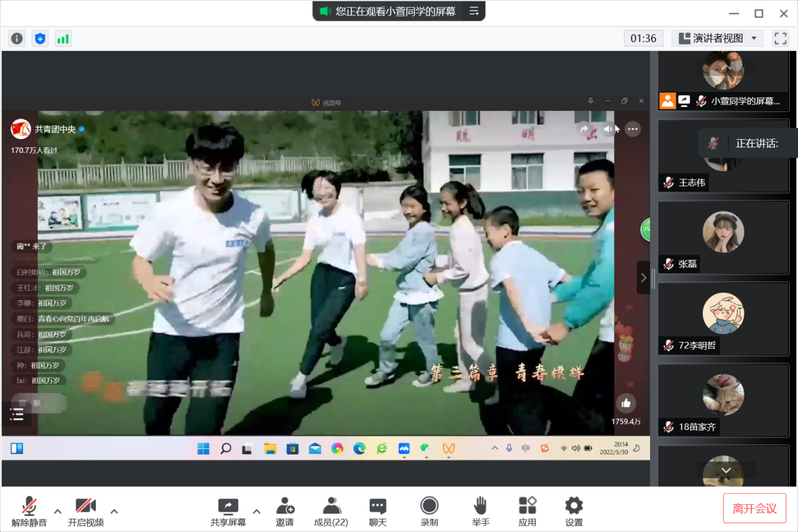The width and height of the screenshot is (798, 532).
Task: Check the green network signal icon
Action: click(63, 38)
